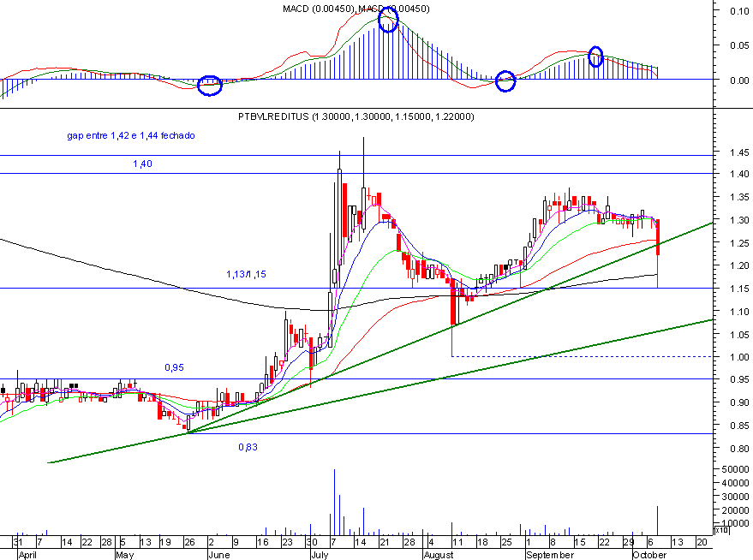This screenshot has height=560, width=753.
Task: Click the April month label
Action: pyautogui.click(x=28, y=555)
